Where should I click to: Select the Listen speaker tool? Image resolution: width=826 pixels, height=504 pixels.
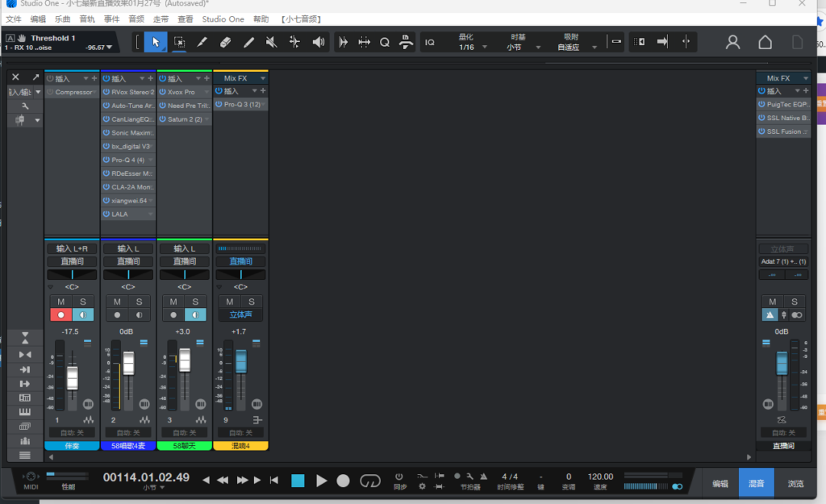point(319,42)
